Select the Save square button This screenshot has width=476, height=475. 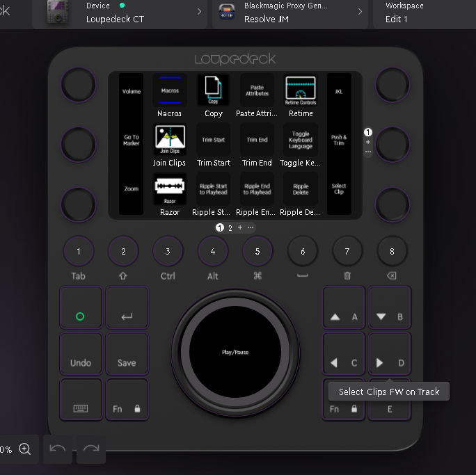[127, 354]
